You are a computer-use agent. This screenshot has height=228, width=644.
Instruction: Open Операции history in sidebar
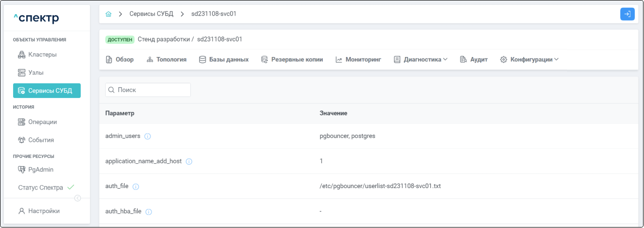(x=42, y=122)
